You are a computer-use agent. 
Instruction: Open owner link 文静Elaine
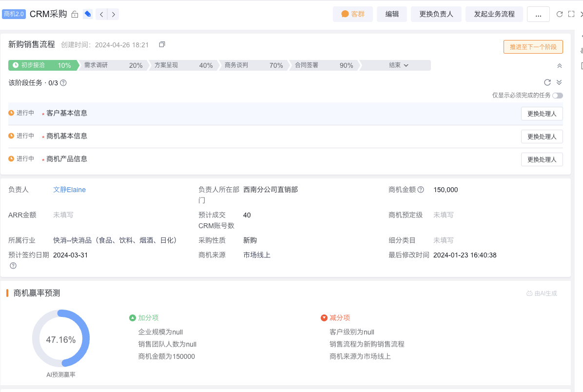[70, 190]
